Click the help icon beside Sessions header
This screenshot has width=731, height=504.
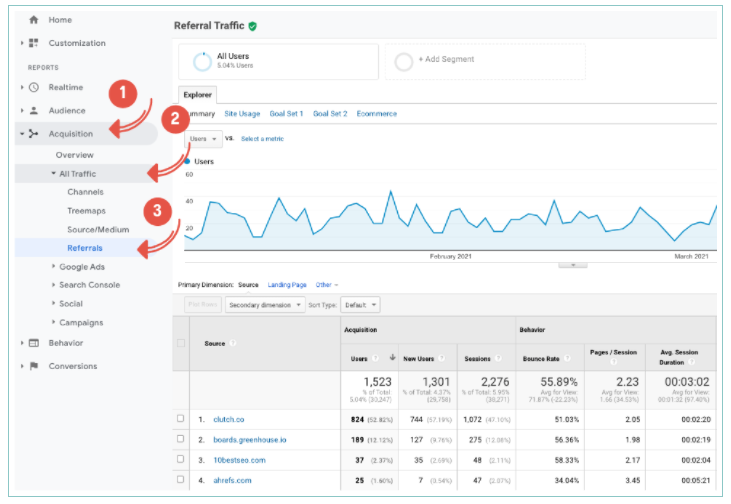pos(498,358)
